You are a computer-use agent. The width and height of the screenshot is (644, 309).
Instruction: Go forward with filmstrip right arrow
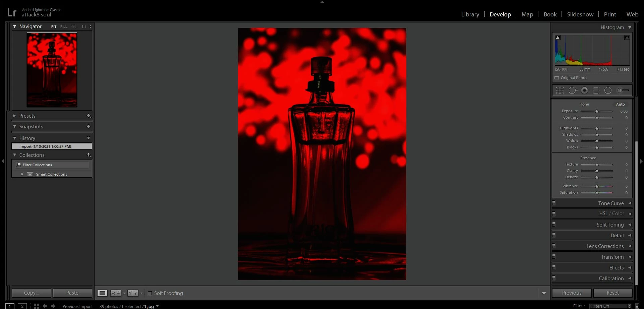[53, 306]
